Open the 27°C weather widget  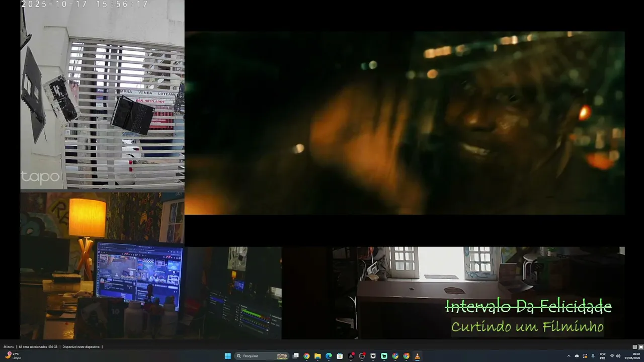(13, 356)
